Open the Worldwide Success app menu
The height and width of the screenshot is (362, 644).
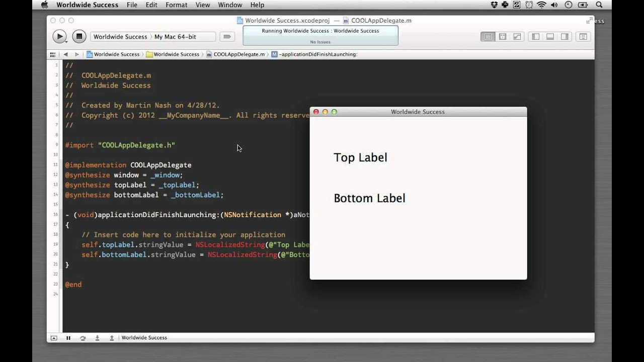[x=88, y=5]
